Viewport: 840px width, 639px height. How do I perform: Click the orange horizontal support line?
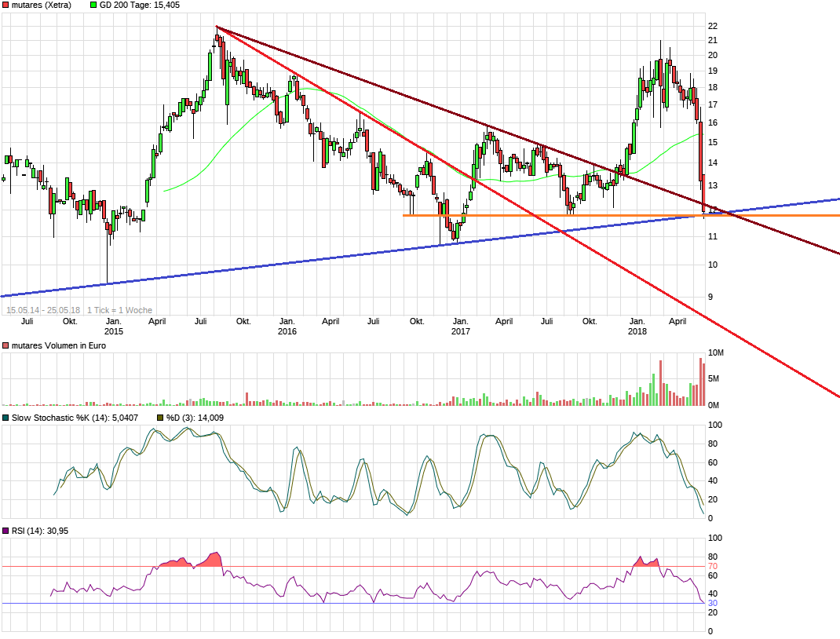point(622,215)
